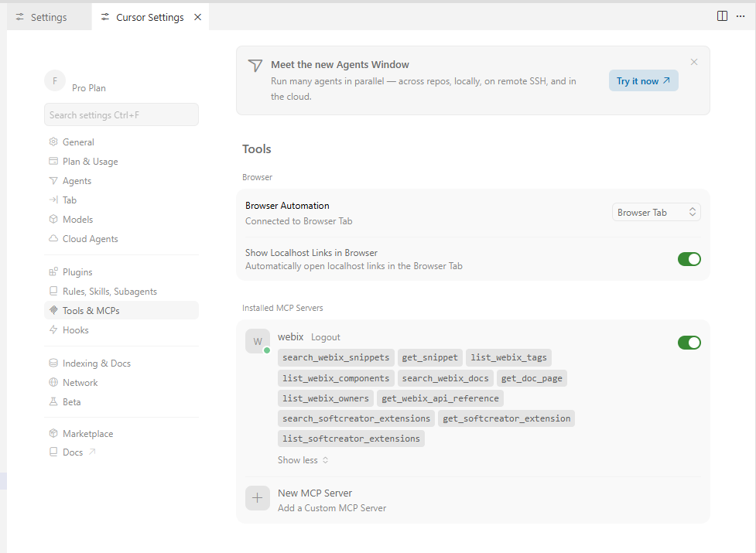Click the get_doc_page tool chip
This screenshot has width=756, height=553.
coord(532,378)
